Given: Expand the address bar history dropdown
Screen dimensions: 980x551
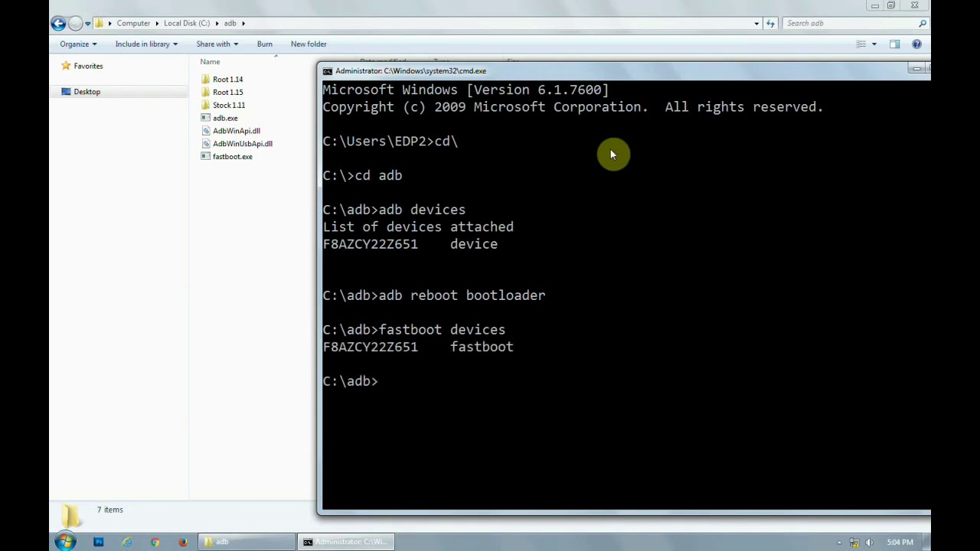Looking at the screenshot, I should click(756, 23).
